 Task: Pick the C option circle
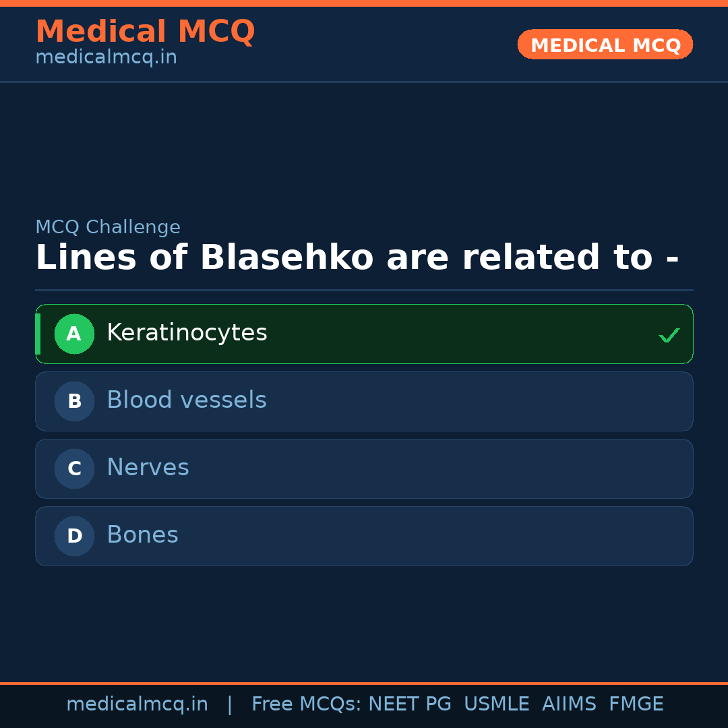74,468
